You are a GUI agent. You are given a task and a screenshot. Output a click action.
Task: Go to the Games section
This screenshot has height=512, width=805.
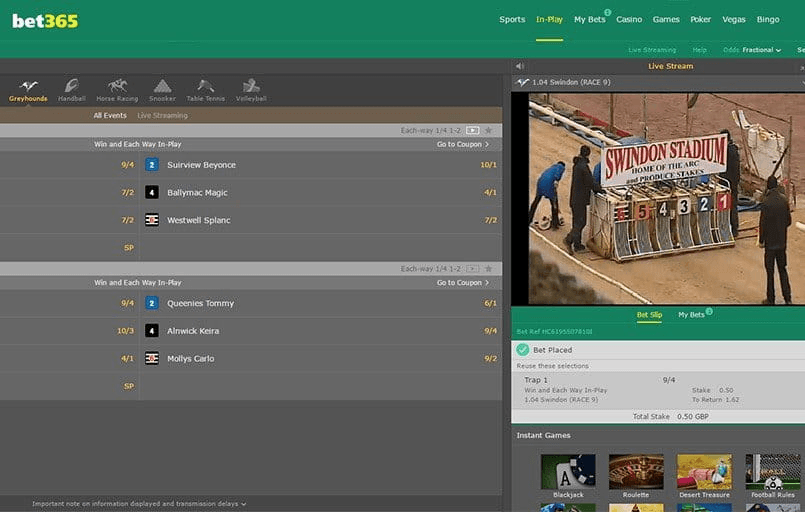coord(666,20)
